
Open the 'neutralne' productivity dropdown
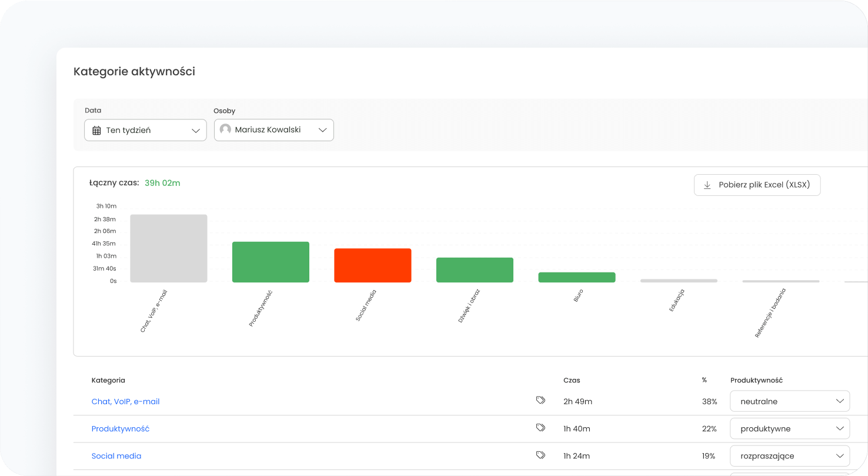[x=790, y=401]
